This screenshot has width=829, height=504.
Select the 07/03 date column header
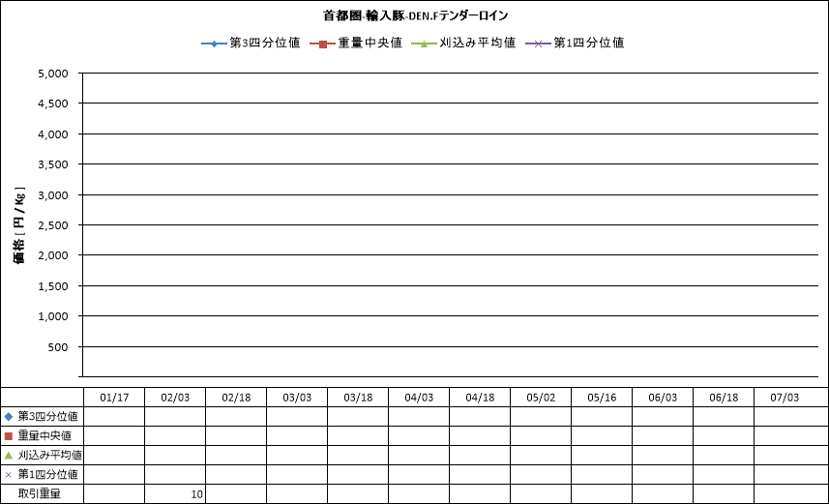[x=785, y=398]
